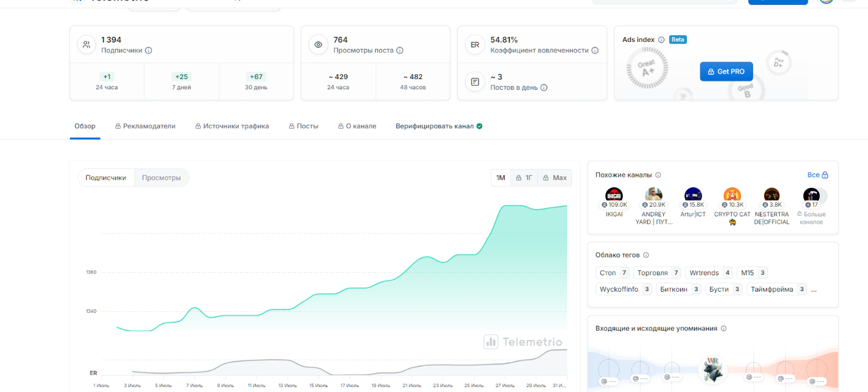Click the info icon beside Ads index
The height and width of the screenshot is (392, 868).
(661, 40)
